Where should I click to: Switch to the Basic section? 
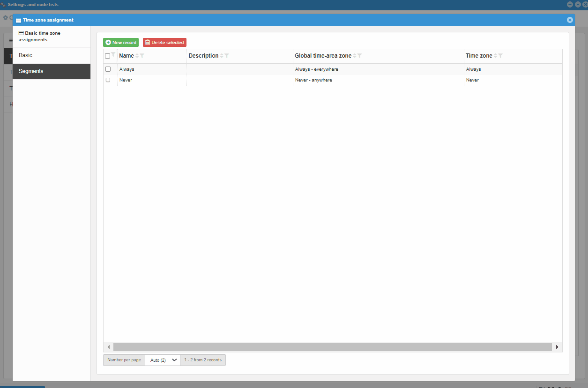52,55
